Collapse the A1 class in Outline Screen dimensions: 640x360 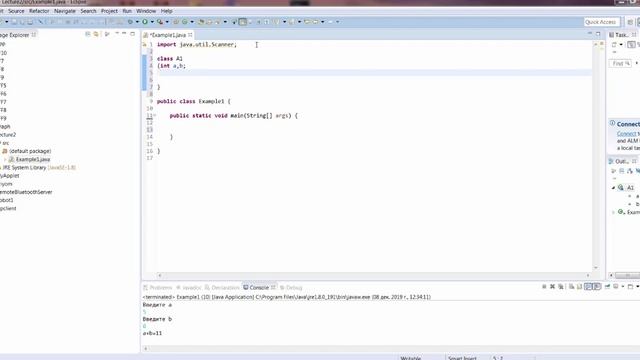pyautogui.click(x=613, y=188)
